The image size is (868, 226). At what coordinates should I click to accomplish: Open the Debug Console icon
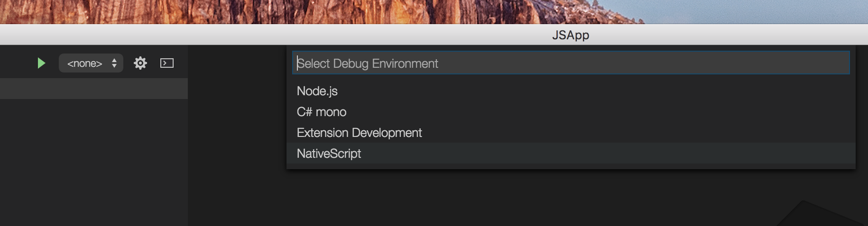(167, 63)
